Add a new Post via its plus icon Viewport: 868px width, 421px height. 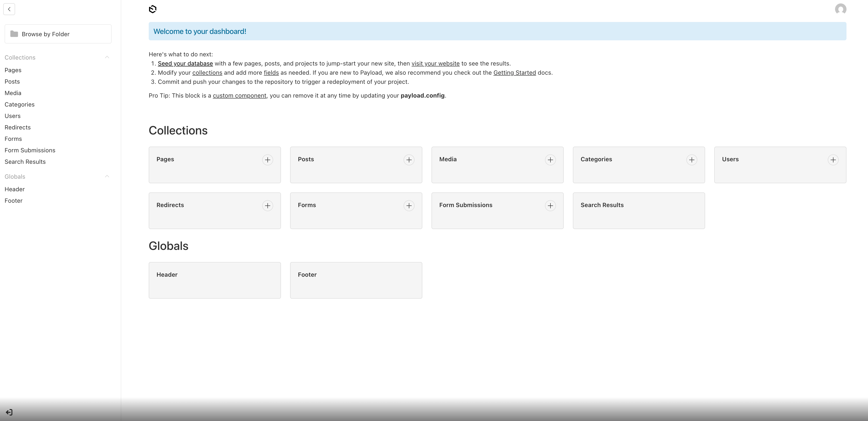pos(409,160)
